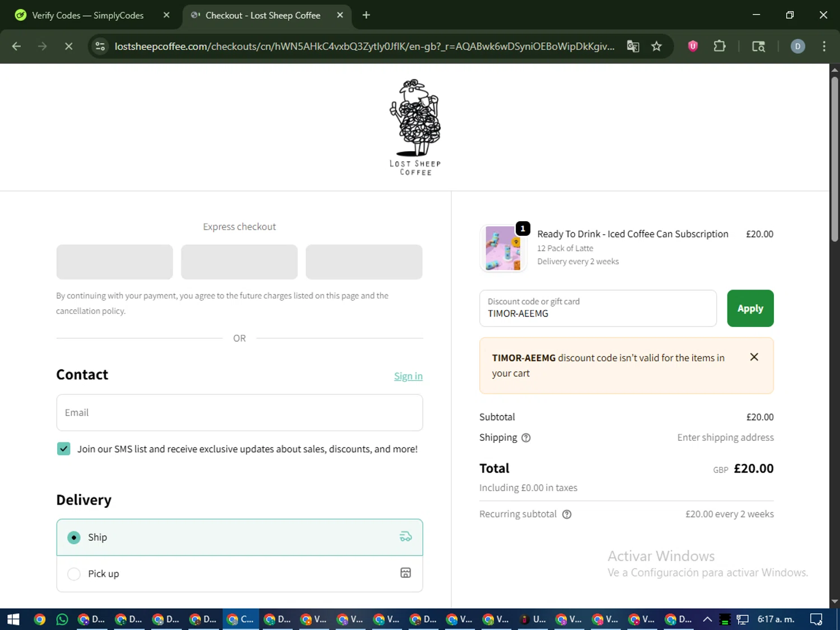Click the taskbar clock showing 6:17 a. m.
The image size is (840, 630).
[776, 619]
